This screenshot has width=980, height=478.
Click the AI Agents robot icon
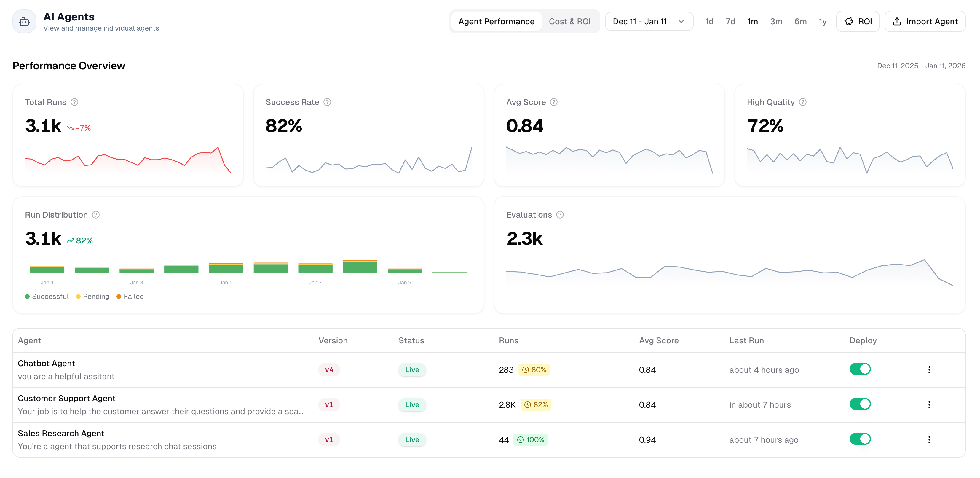(x=24, y=21)
